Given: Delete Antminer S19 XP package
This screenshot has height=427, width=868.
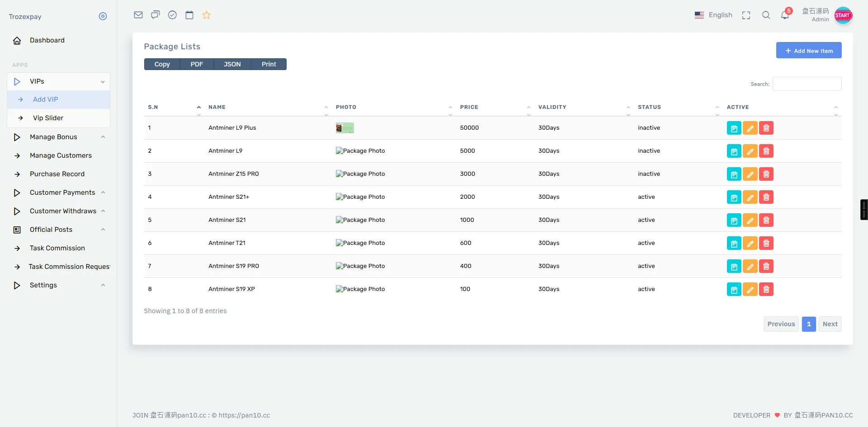Looking at the screenshot, I should pos(766,290).
